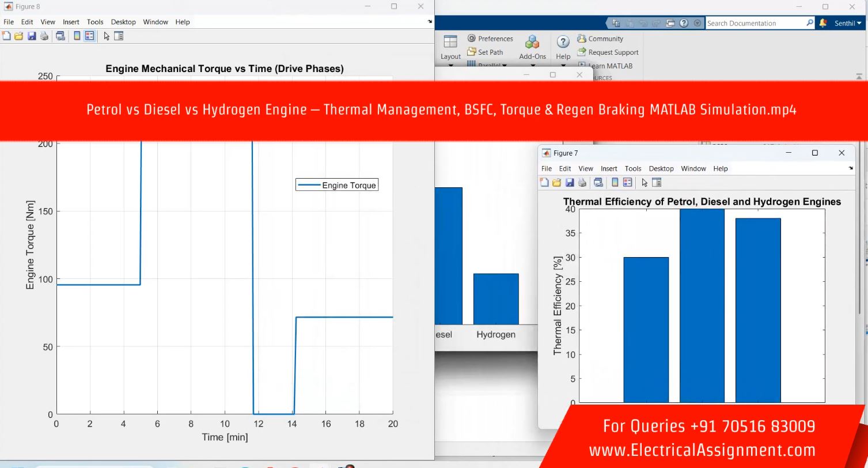
Task: Click Engine Torque legend in Figure 8
Action: click(x=337, y=185)
